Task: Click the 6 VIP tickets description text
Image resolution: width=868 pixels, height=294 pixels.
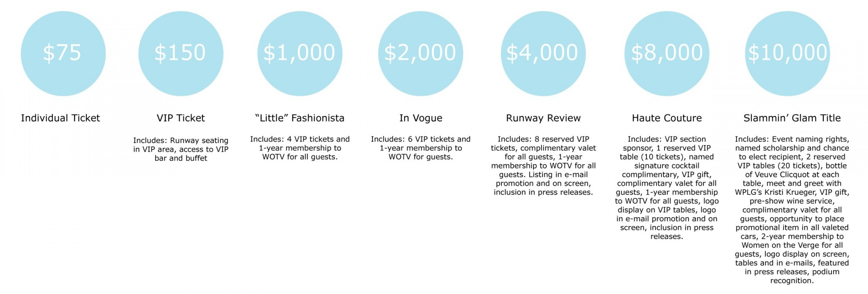Action: coord(420,148)
